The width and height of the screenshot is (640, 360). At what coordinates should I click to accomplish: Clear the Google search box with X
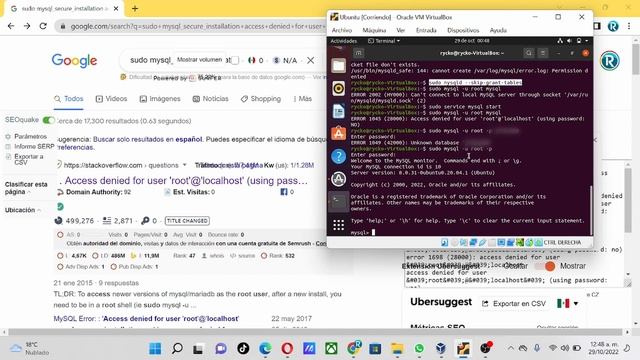pyautogui.click(x=311, y=60)
